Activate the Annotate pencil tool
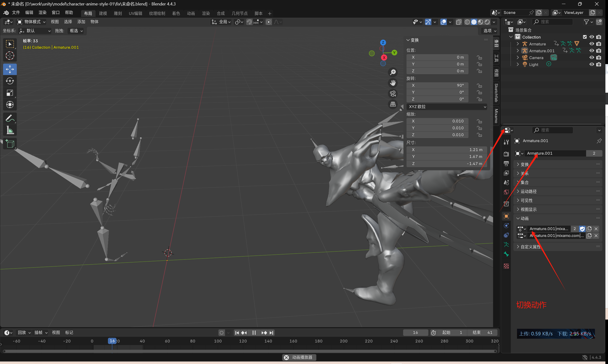 [10, 118]
